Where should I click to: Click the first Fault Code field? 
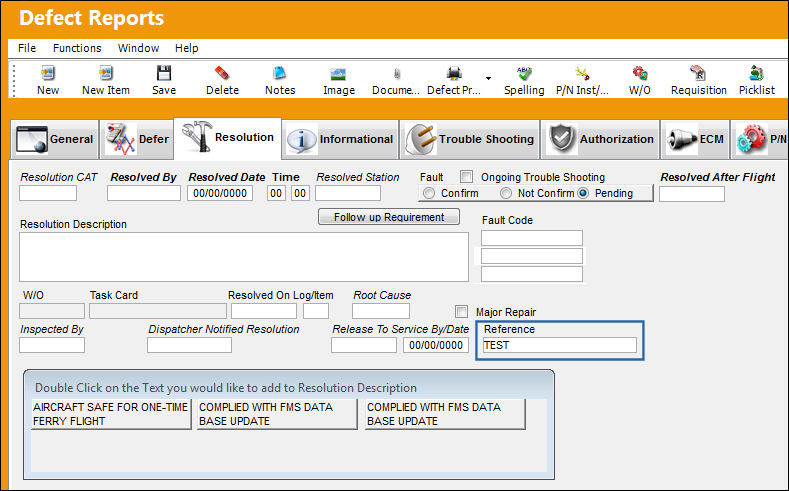(x=532, y=238)
